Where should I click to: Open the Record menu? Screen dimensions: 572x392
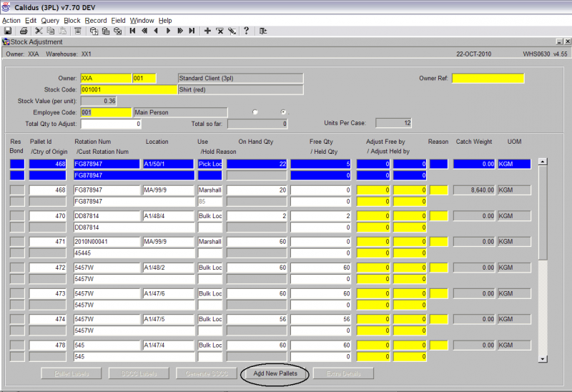click(x=96, y=21)
